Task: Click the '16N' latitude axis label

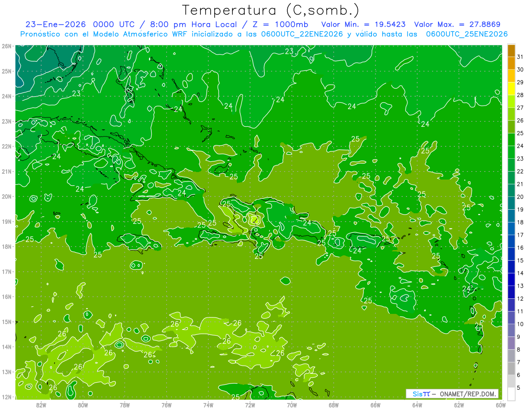Action: click(6, 296)
